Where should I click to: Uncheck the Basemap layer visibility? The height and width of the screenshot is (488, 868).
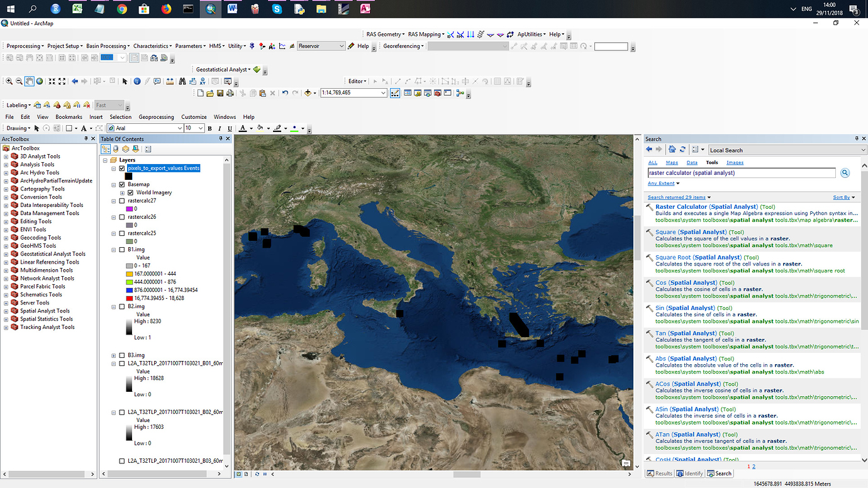point(122,184)
